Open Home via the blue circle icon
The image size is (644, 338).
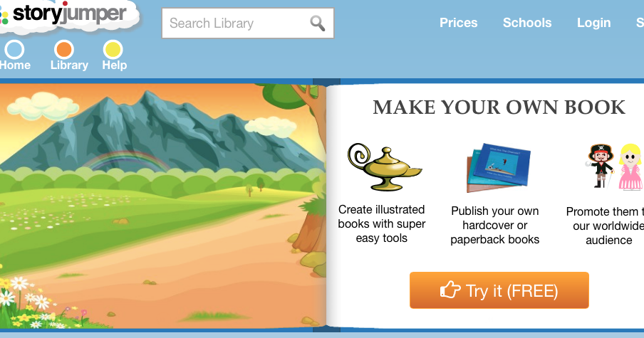click(14, 50)
